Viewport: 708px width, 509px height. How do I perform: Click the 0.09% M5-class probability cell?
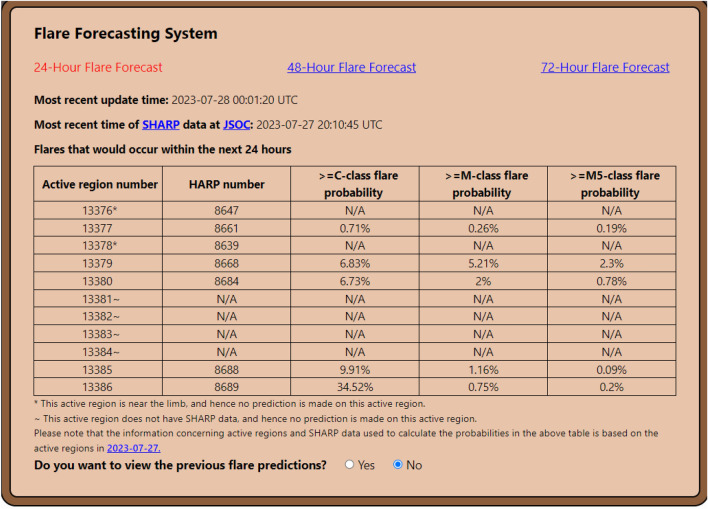(611, 369)
